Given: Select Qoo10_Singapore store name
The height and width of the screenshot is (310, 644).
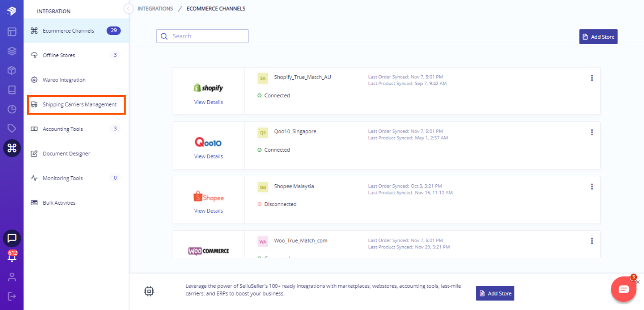Looking at the screenshot, I should coord(295,132).
